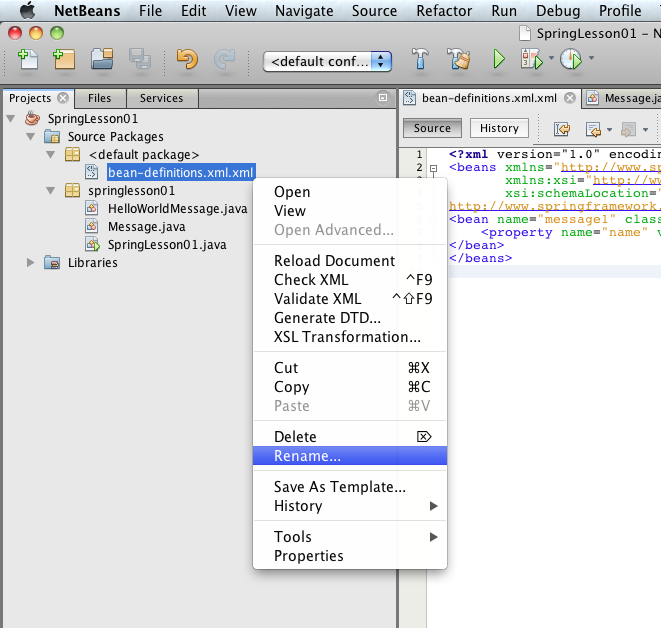Open the NetBeans application menu
The height and width of the screenshot is (628, 661).
[87, 11]
